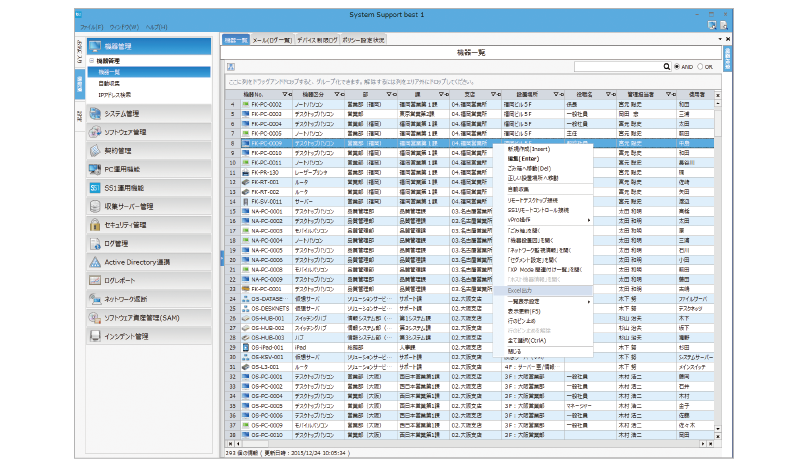Close the current tab with the X button
The height and width of the screenshot is (467, 810).
point(728,39)
